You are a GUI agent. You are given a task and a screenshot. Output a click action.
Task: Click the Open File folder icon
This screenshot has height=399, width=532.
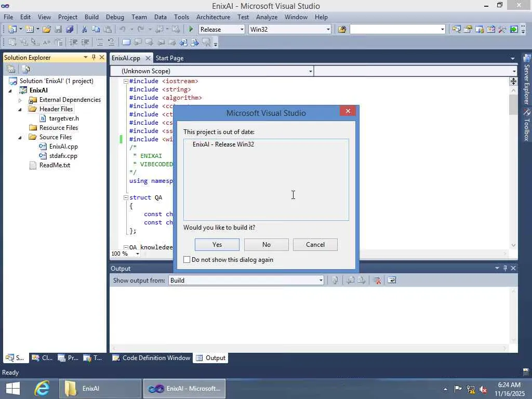[x=47, y=30]
